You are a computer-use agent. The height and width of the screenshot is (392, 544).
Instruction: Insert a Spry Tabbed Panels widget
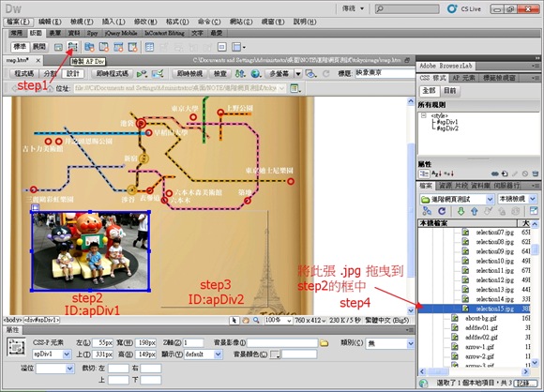pyautogui.click(x=104, y=47)
